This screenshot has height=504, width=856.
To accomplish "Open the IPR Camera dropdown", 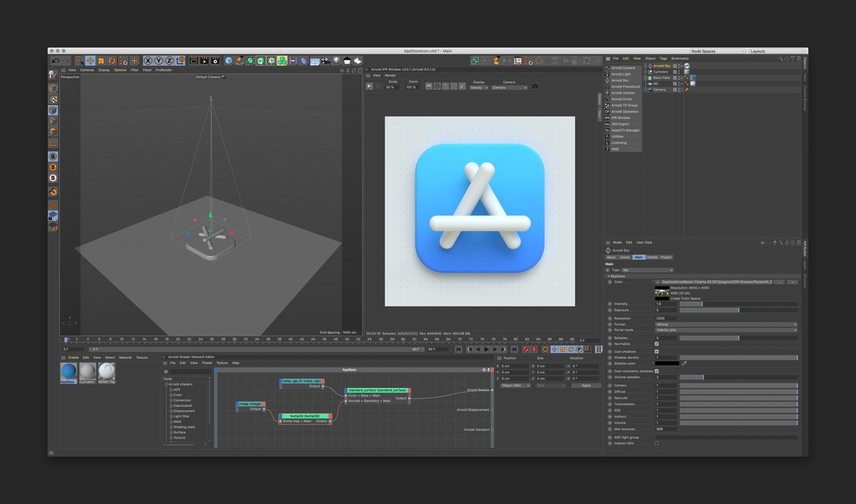I will pos(509,87).
